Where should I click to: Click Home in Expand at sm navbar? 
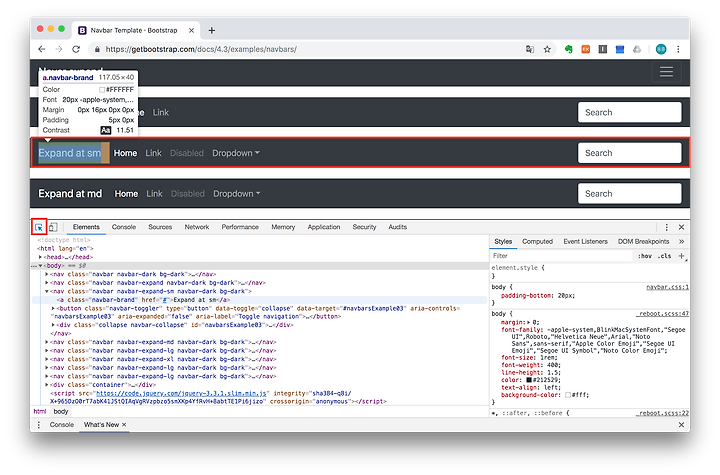click(x=125, y=153)
